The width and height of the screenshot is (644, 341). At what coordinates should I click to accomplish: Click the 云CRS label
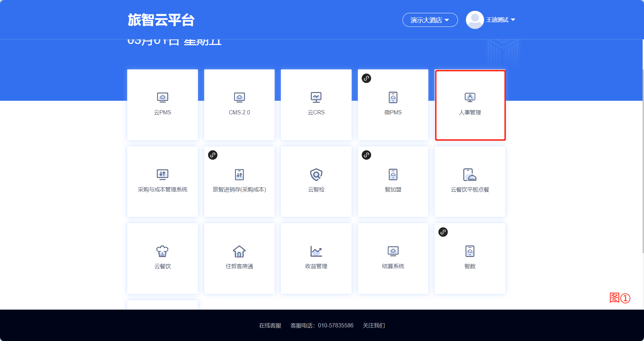[316, 112]
